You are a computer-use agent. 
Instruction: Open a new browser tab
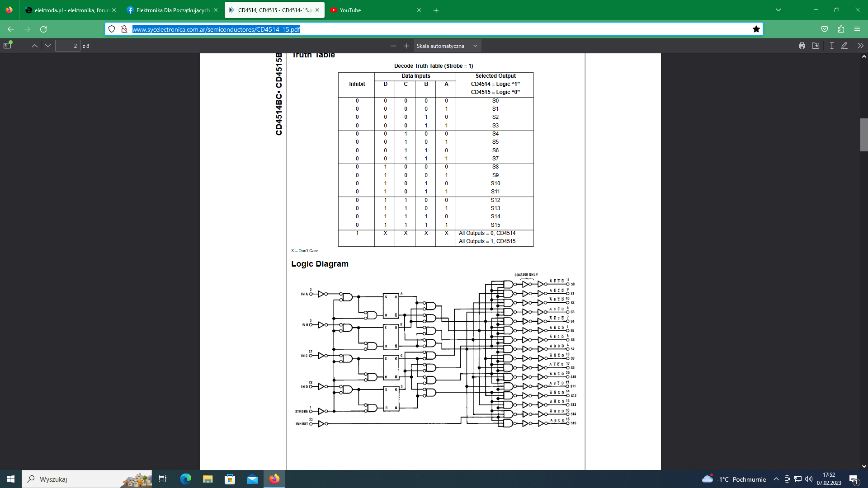(436, 10)
